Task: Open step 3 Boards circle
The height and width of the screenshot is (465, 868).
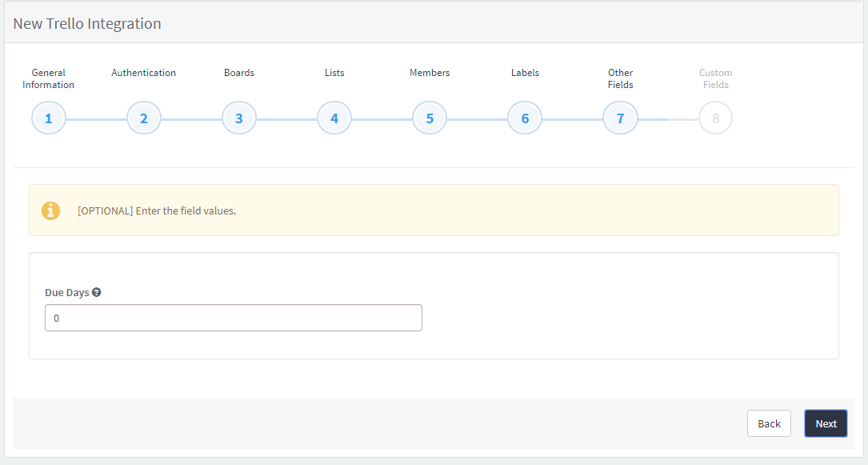Action: coord(239,118)
